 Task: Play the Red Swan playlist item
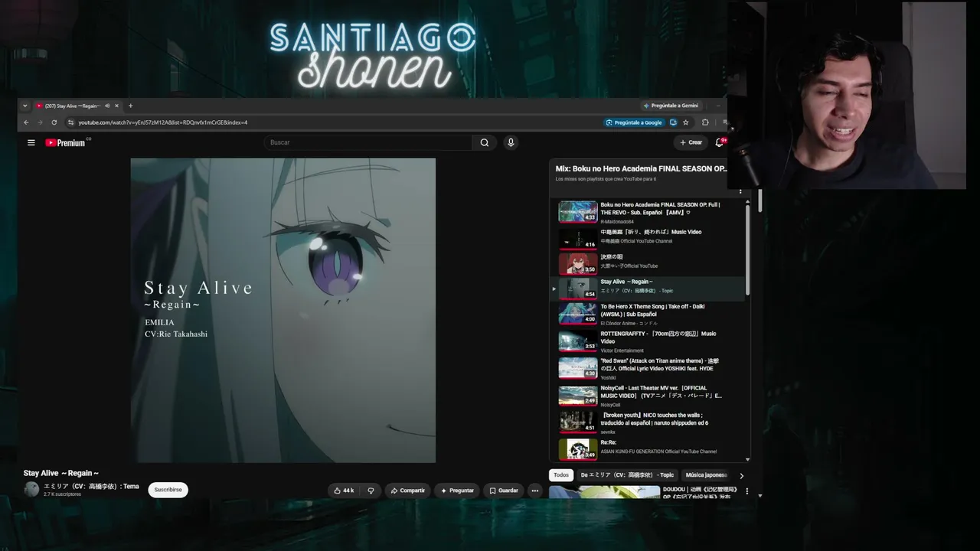pyautogui.click(x=649, y=368)
